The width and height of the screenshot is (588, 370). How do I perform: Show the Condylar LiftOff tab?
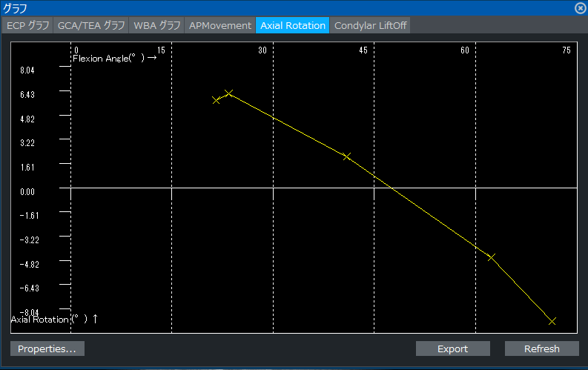tap(370, 25)
